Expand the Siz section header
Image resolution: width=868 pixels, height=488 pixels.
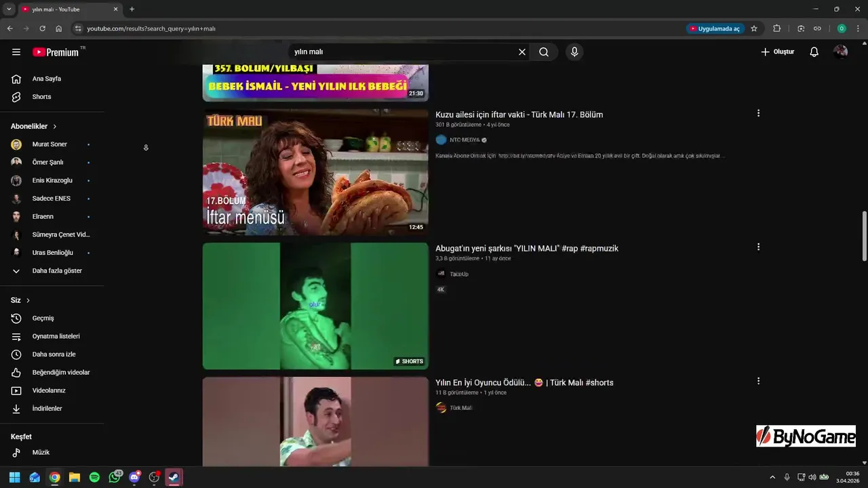click(20, 300)
